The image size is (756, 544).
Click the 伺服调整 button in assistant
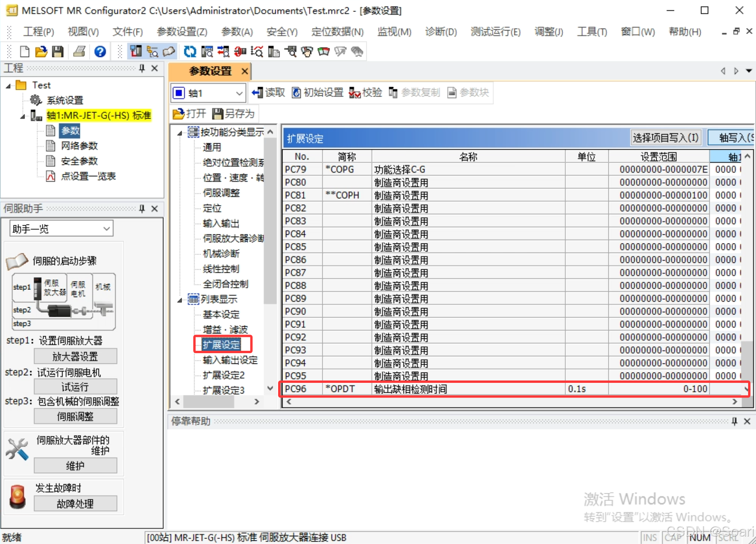(x=75, y=416)
